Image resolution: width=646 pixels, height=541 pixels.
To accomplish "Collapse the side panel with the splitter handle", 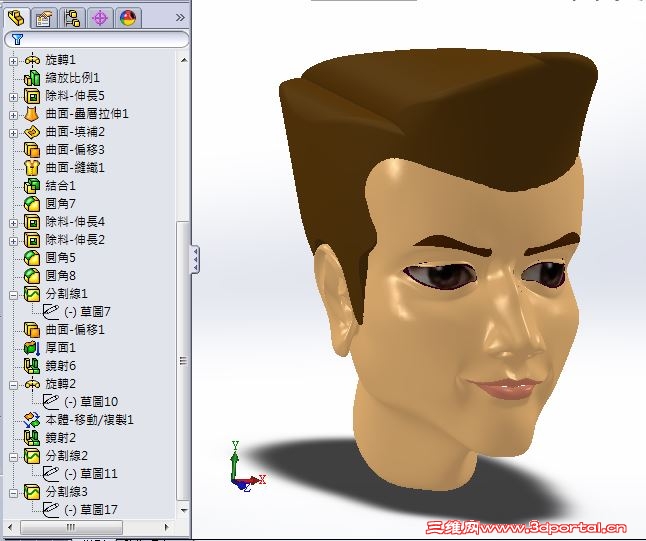I will (195, 260).
